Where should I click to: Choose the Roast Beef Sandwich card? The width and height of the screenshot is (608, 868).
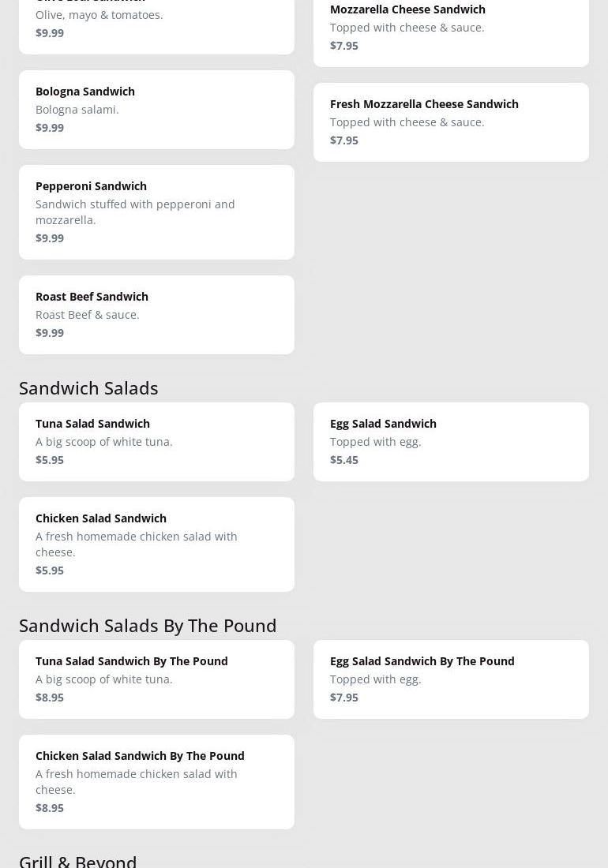pos(156,314)
